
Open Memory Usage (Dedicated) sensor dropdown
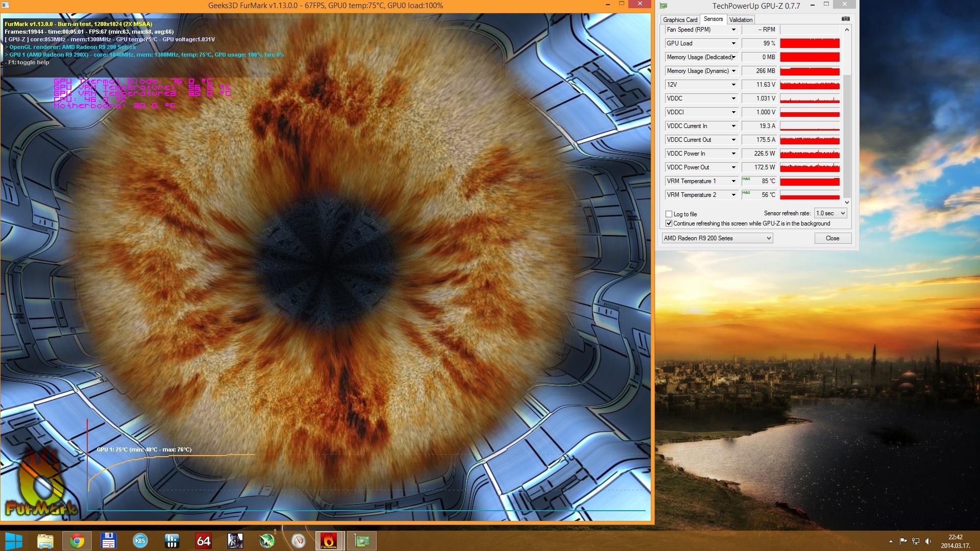733,57
